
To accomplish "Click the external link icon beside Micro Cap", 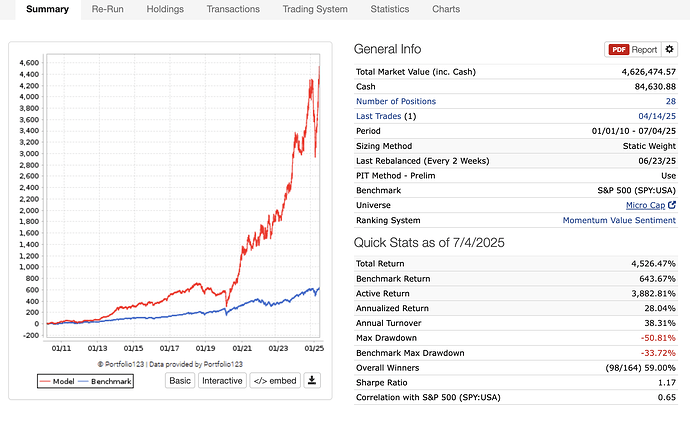I will coord(671,205).
